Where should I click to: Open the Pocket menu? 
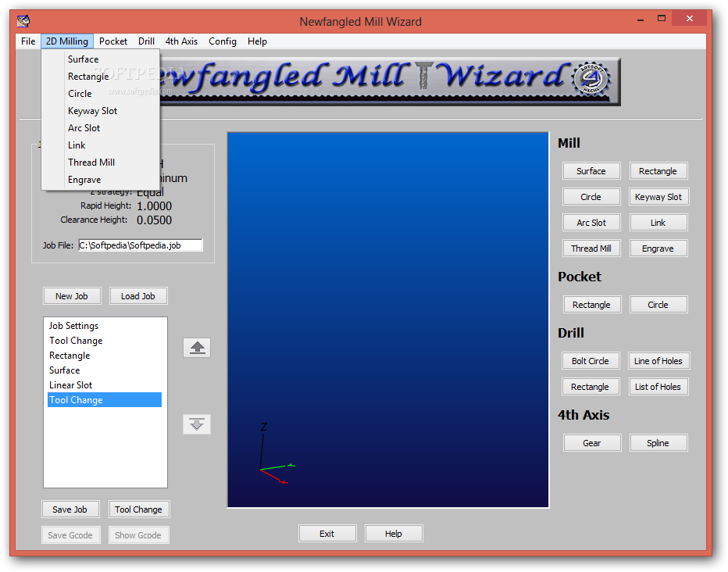point(112,41)
